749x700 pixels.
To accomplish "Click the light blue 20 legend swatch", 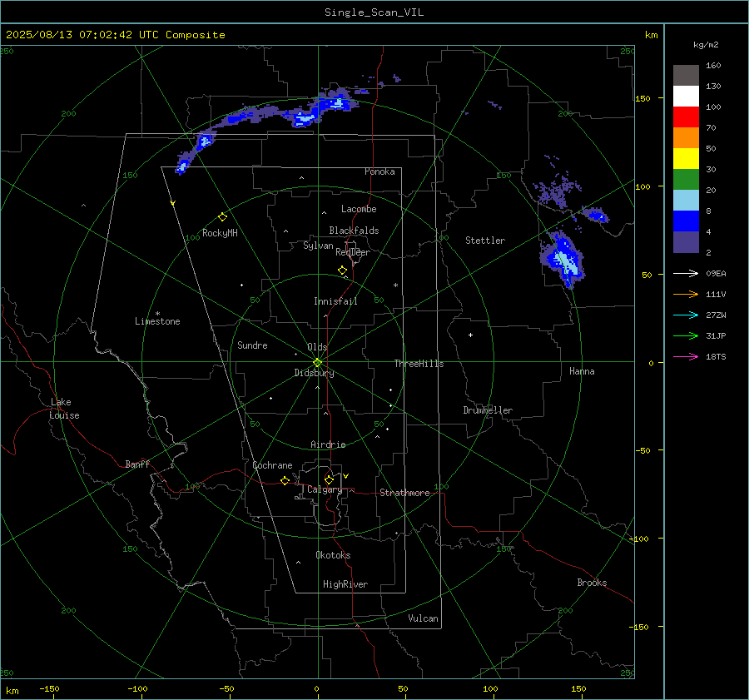I will 686,201.
